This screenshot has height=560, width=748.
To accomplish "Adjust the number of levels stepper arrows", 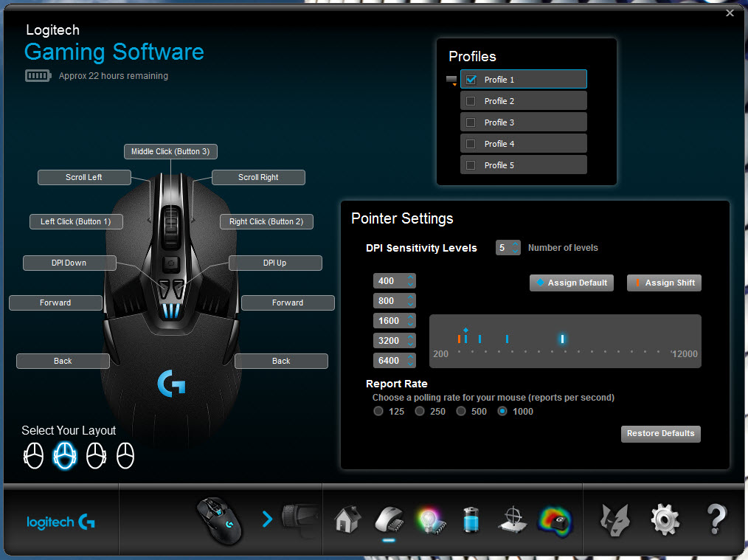I will pos(515,248).
